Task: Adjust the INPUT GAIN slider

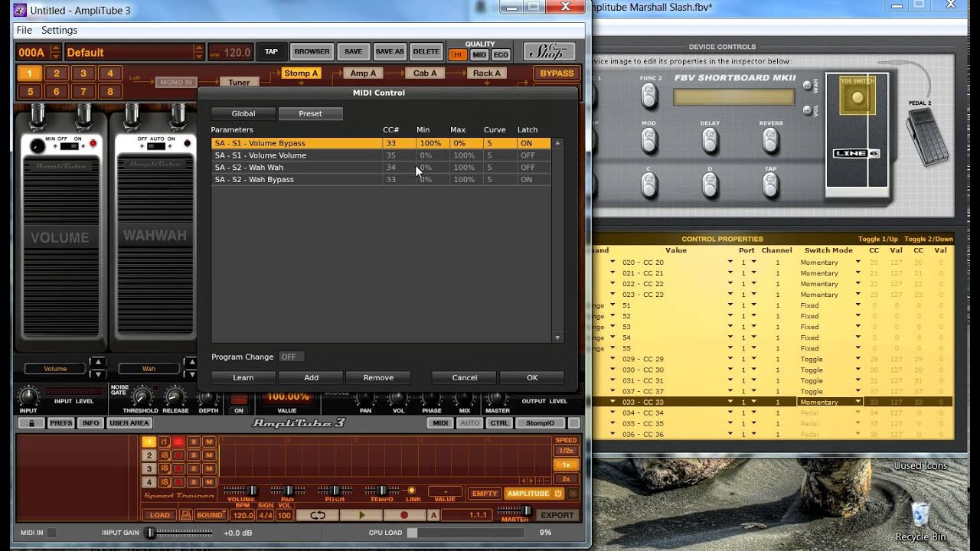Action: (151, 533)
